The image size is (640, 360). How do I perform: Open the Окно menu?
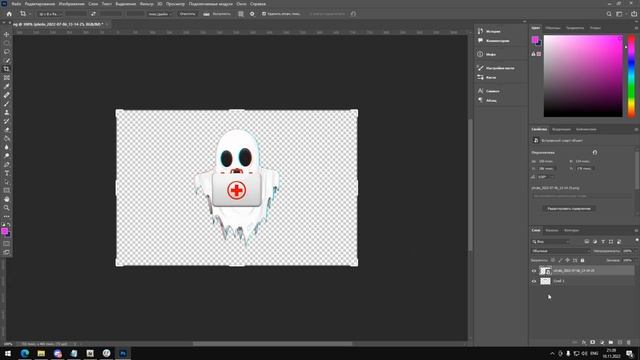pos(241,4)
